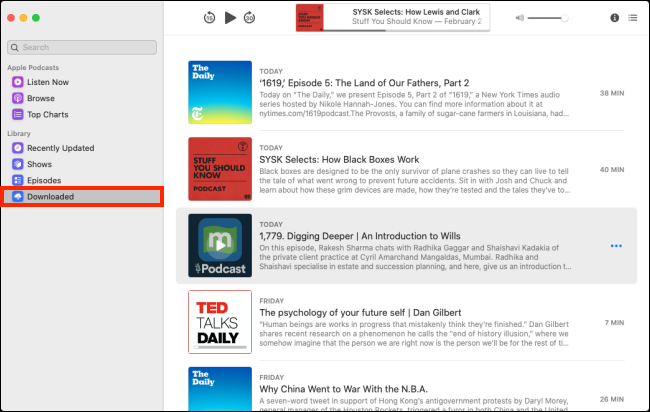
Task: Click the Top Charts icon
Action: coord(17,114)
